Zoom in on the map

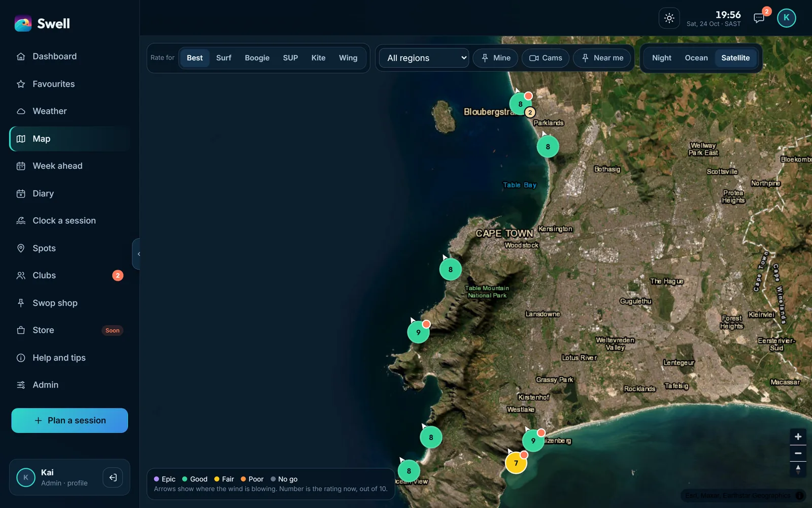798,437
